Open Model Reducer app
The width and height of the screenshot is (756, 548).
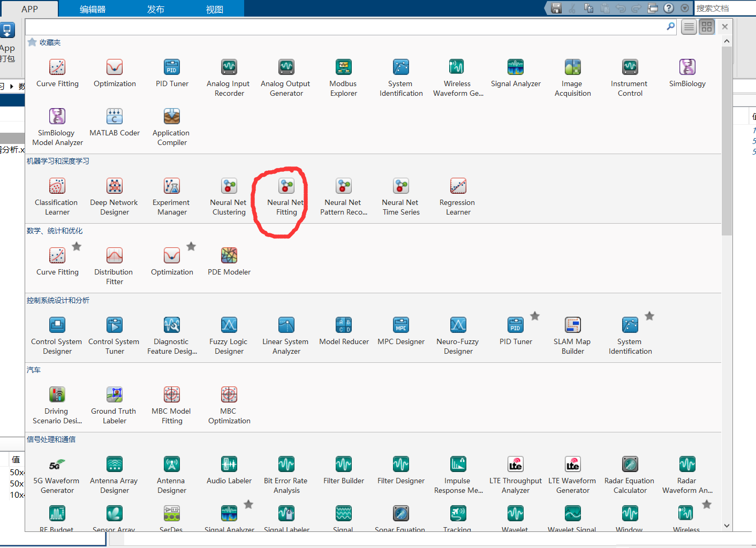click(x=343, y=331)
